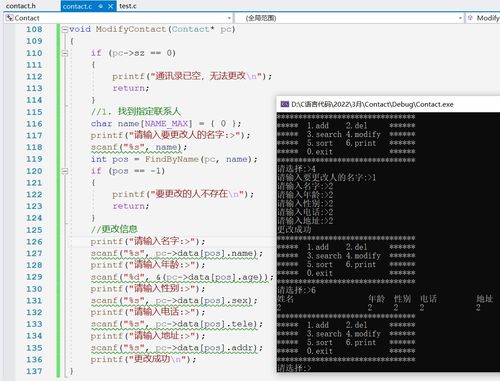500x381 pixels.
Task: Click line number 126 in the margin
Action: point(34,242)
